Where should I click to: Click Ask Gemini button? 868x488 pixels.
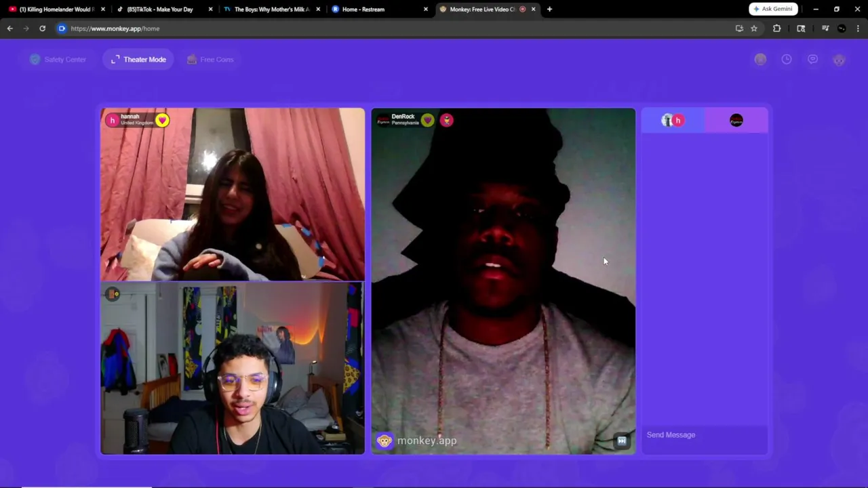773,9
